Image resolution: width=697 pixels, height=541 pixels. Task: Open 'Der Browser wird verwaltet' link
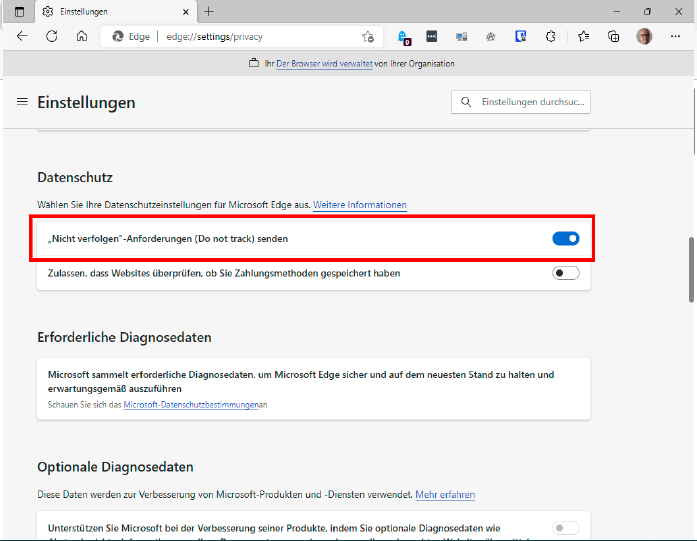pos(324,64)
